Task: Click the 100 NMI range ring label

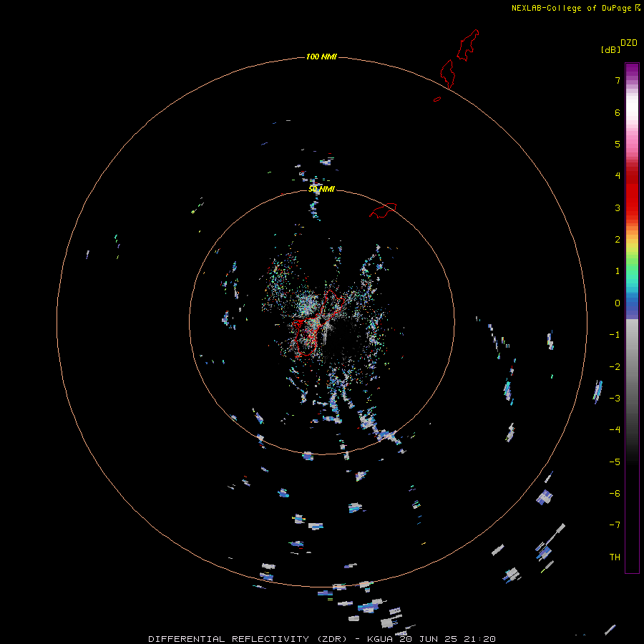Action: tap(321, 57)
